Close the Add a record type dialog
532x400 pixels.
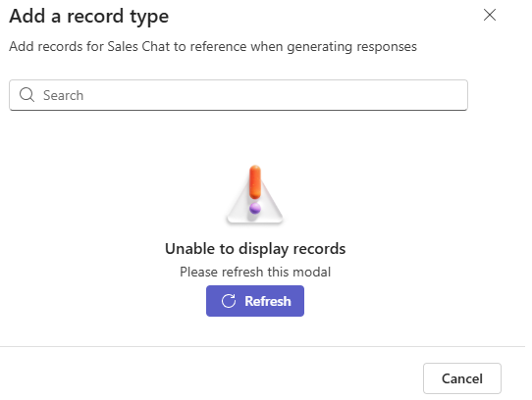point(490,15)
